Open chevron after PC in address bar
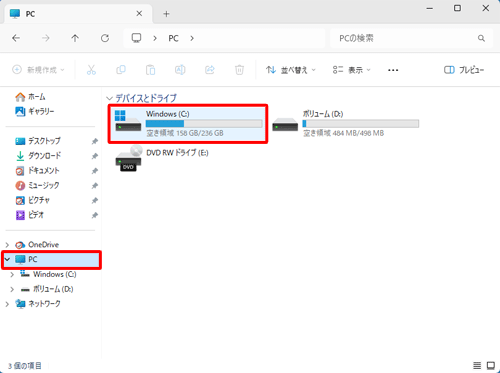 pyautogui.click(x=192, y=38)
